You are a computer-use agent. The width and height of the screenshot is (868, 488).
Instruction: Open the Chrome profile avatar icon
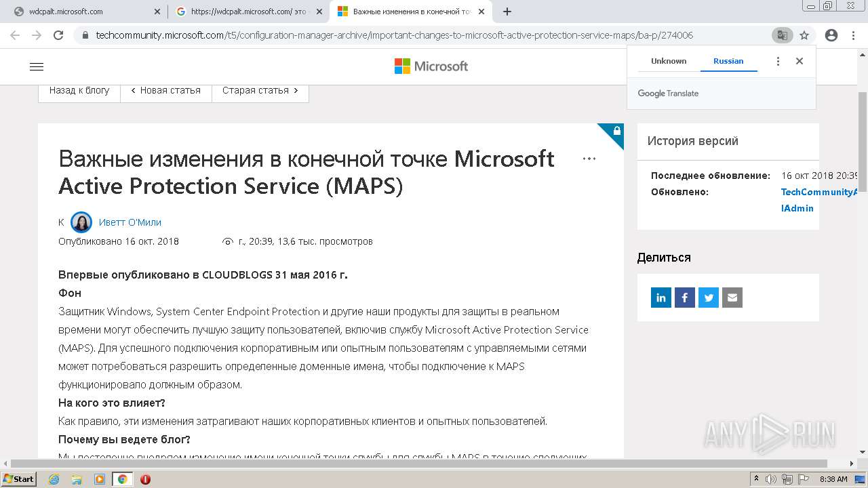(x=831, y=35)
